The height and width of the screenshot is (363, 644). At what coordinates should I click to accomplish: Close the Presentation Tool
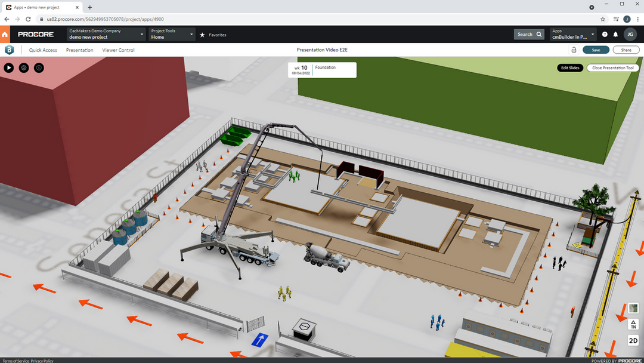[x=613, y=67]
